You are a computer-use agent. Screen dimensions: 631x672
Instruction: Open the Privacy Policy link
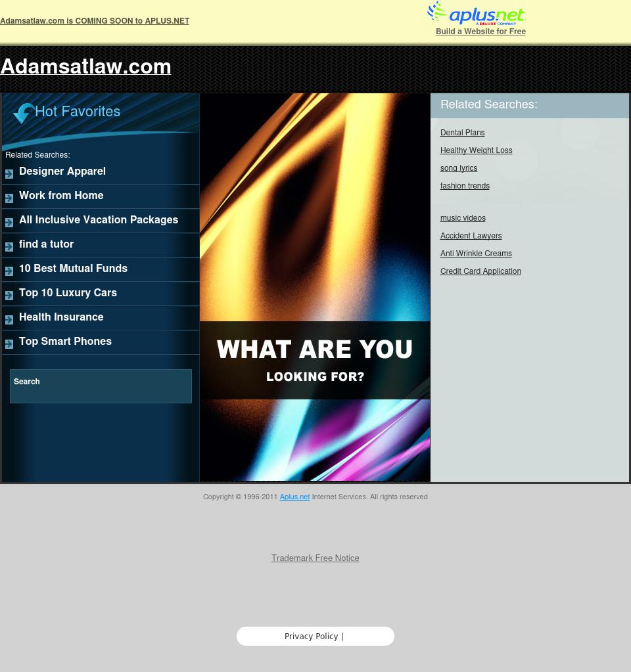[x=311, y=637]
